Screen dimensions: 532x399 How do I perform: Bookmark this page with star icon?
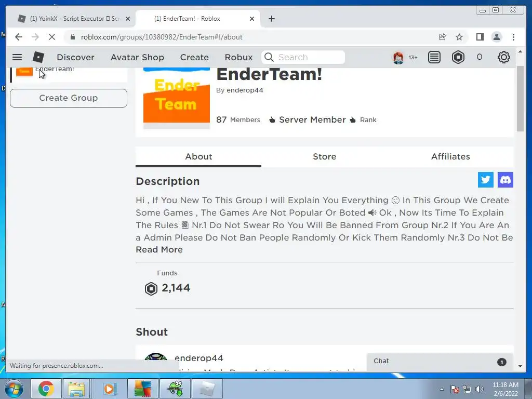tap(459, 37)
